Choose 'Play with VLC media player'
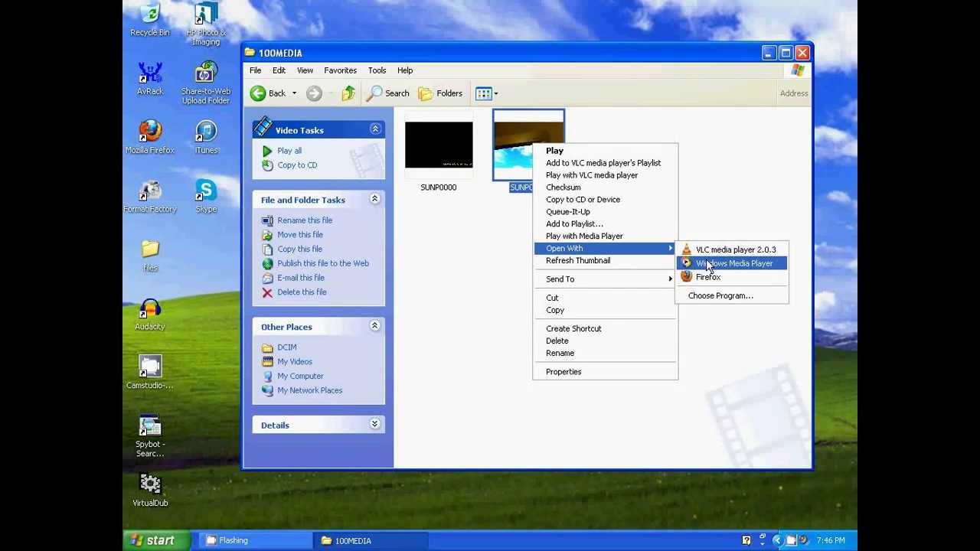Viewport: 980px width, 551px height. (605, 175)
